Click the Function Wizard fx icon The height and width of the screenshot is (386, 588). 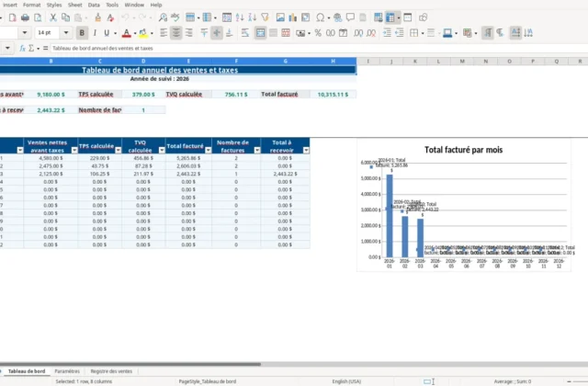(x=22, y=48)
